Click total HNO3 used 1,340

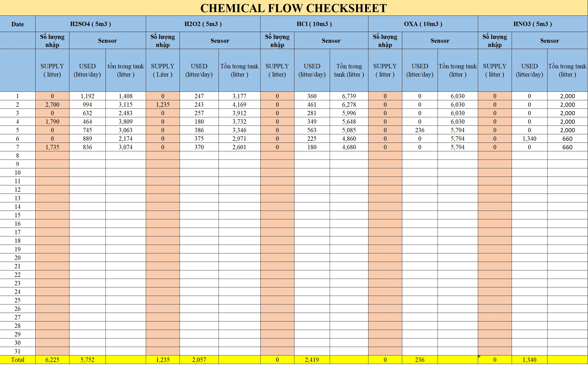coord(529,360)
